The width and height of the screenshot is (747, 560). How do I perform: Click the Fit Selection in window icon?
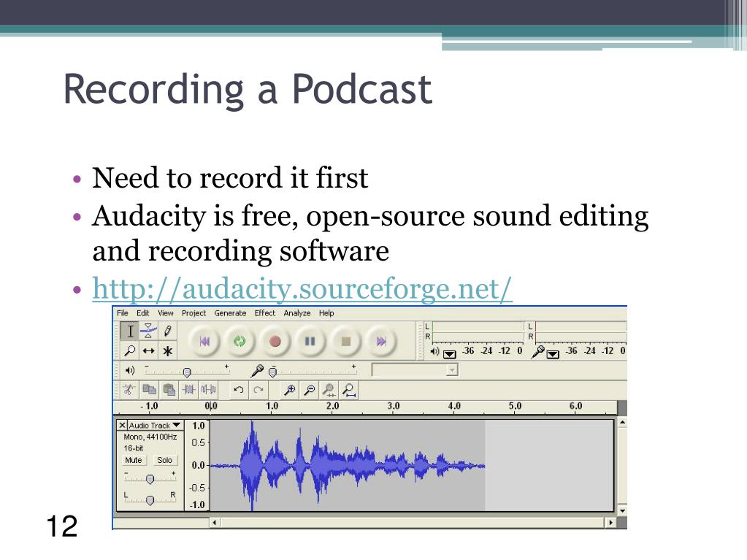(329, 390)
